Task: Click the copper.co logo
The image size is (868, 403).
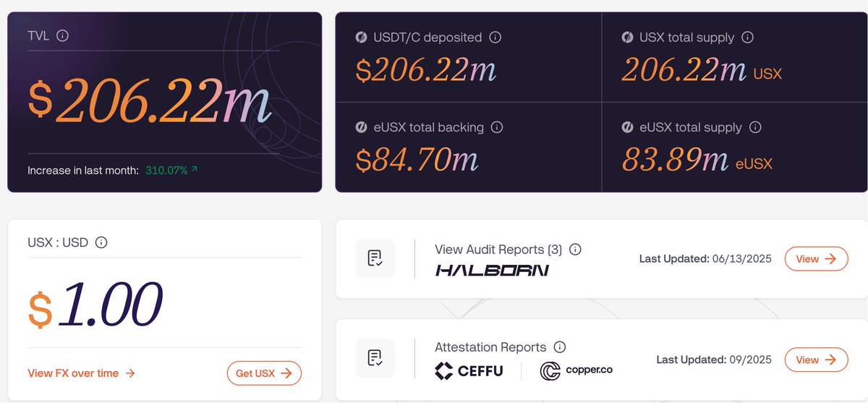Action: coord(576,371)
